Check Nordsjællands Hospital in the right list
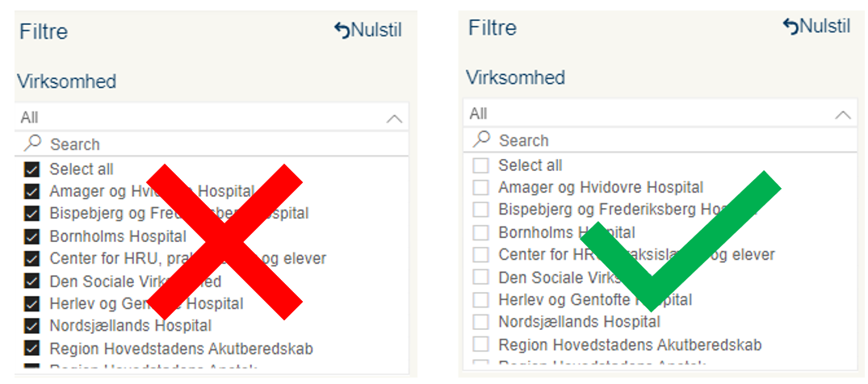The width and height of the screenshot is (868, 384). point(480,321)
